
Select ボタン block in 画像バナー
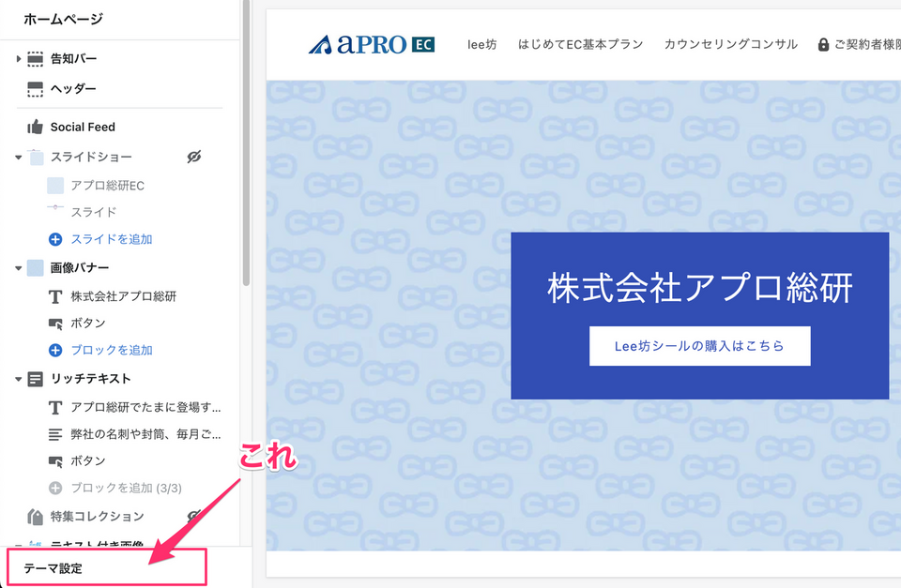[88, 324]
